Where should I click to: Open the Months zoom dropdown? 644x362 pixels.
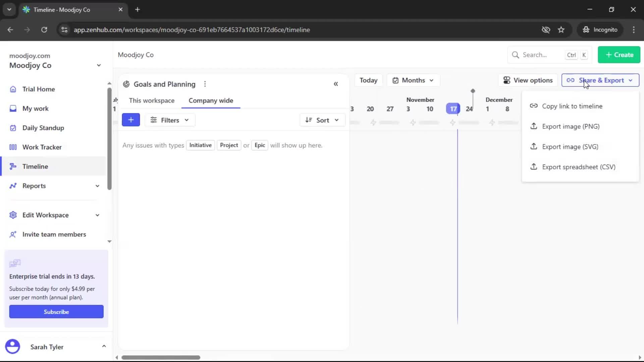pos(413,80)
